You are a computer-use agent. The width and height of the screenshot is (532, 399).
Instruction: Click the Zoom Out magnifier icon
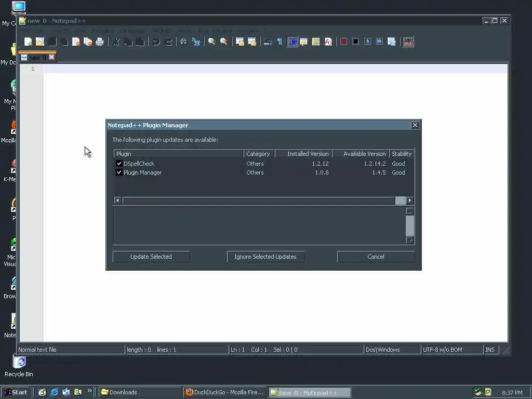point(223,42)
